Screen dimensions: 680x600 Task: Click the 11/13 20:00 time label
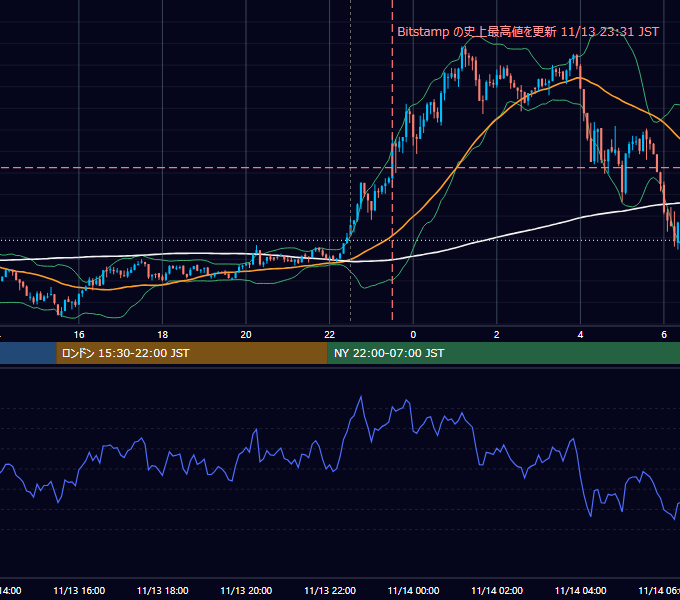coord(246,590)
